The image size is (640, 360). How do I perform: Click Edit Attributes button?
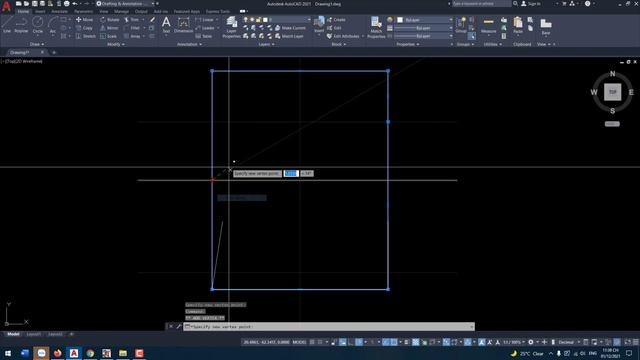pyautogui.click(x=343, y=36)
